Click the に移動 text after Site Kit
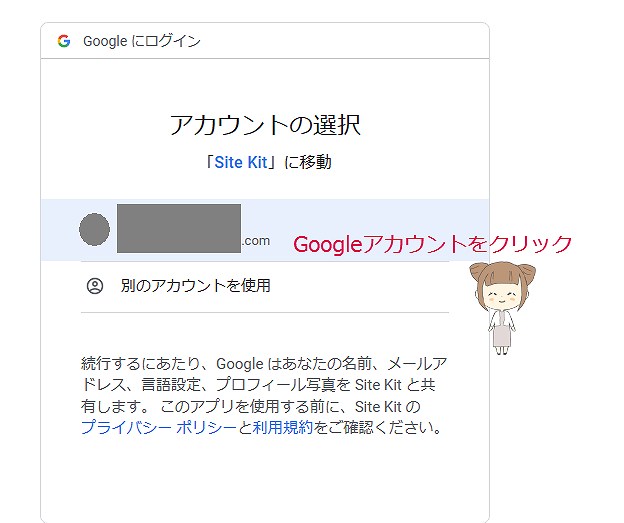This screenshot has width=624, height=523. click(x=307, y=162)
